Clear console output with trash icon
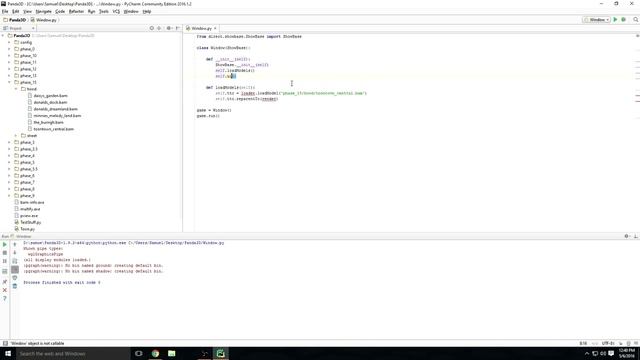The image size is (640, 360). point(15,286)
